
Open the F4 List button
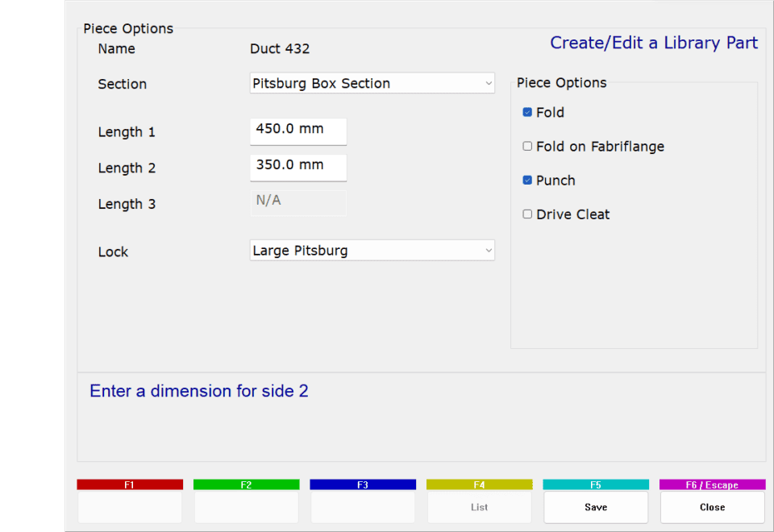479,507
